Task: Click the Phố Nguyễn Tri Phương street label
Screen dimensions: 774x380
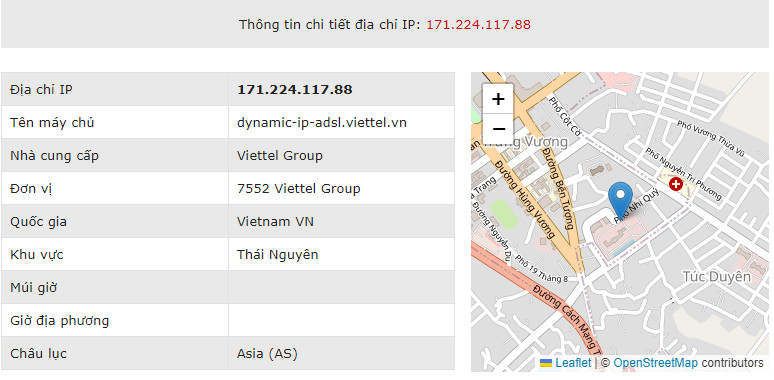Action: [684, 175]
